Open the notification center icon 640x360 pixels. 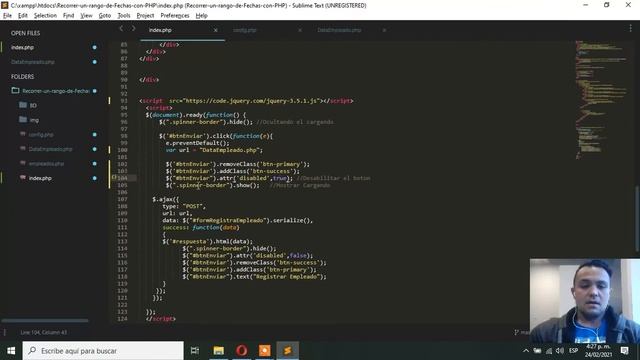624,351
